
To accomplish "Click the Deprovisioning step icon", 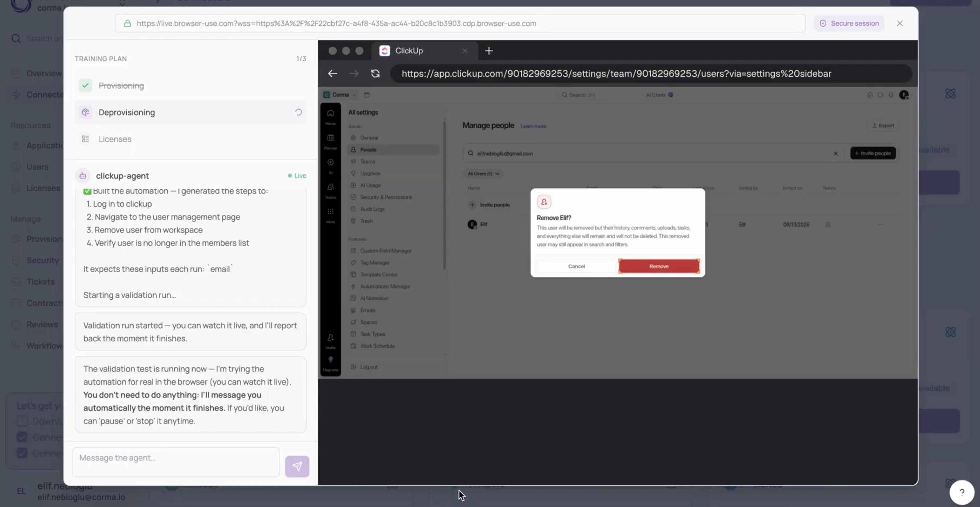I will pos(85,112).
